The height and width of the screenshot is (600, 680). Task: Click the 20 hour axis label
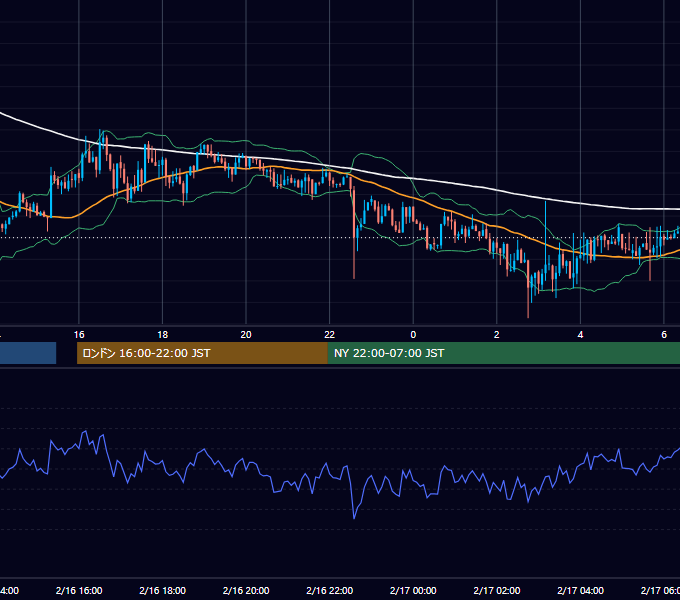click(x=246, y=335)
